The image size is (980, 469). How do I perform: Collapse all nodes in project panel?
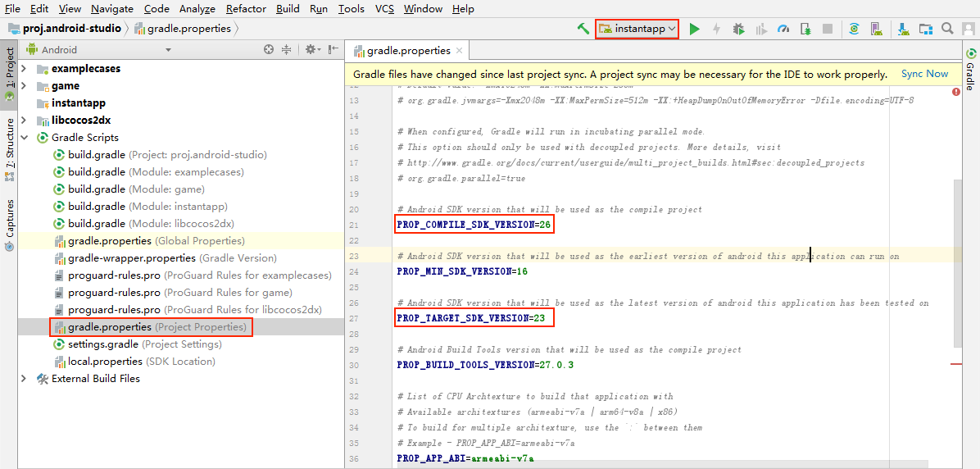coord(287,49)
